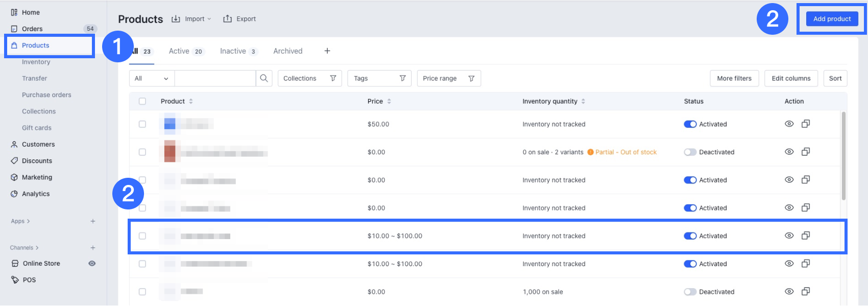Add a channel with plus icon
This screenshot has height=306, width=868.
pyautogui.click(x=93, y=248)
